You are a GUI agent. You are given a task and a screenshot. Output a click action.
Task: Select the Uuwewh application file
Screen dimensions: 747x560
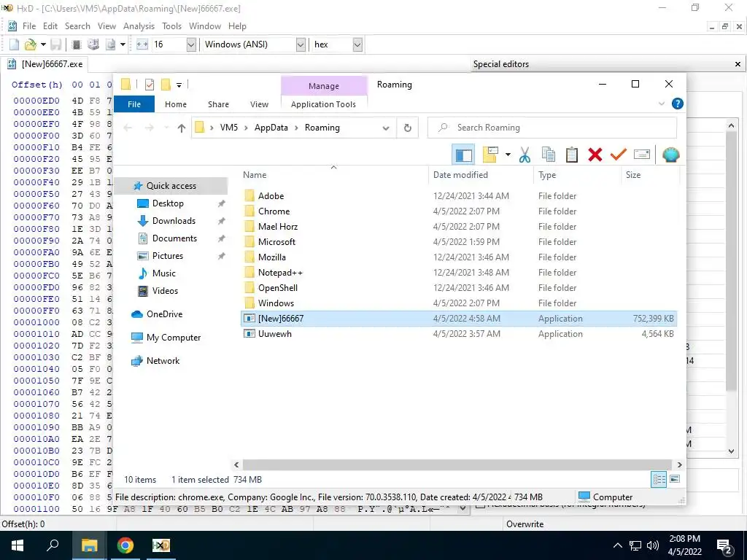(x=460, y=334)
